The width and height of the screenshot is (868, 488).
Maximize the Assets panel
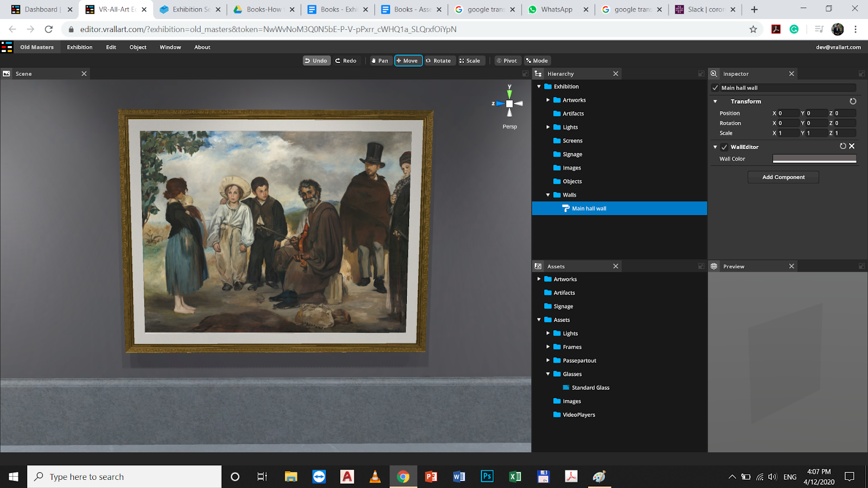[x=701, y=266]
